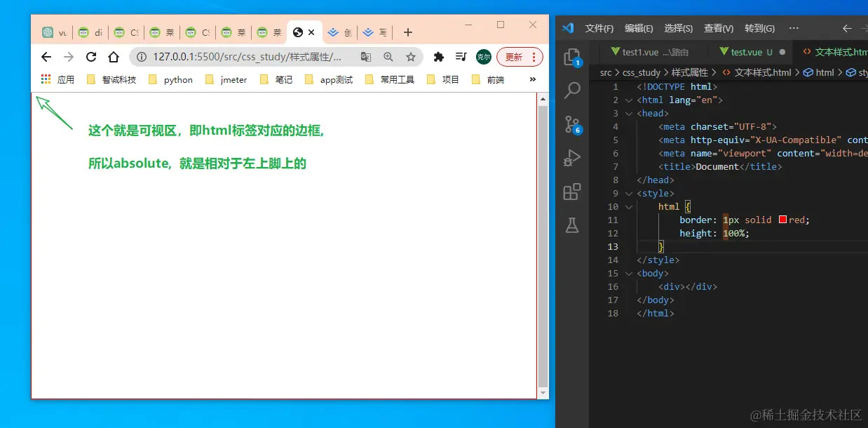Screen dimensions: 868x428
Task: Open Chrome media control icon
Action: coord(461,57)
